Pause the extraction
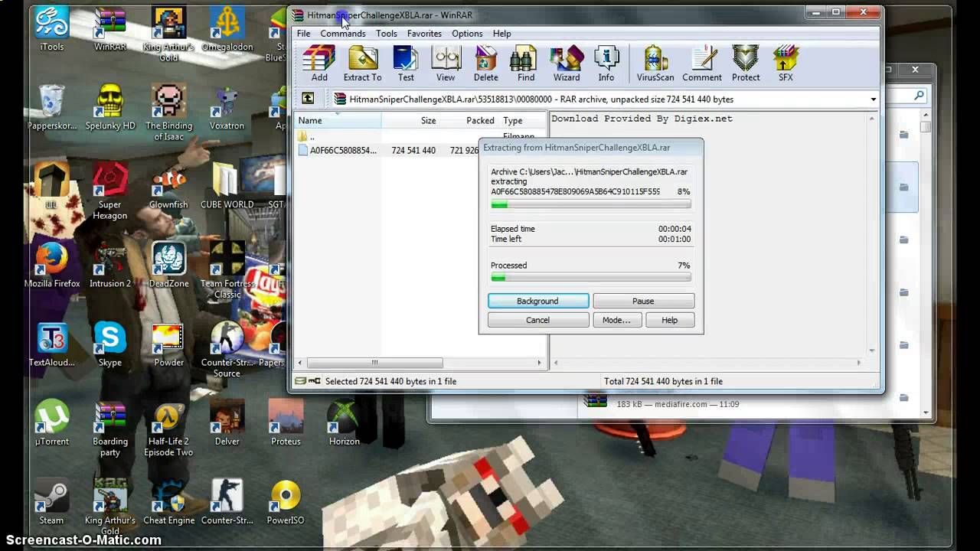Screen dimensions: 980x551 [643, 301]
